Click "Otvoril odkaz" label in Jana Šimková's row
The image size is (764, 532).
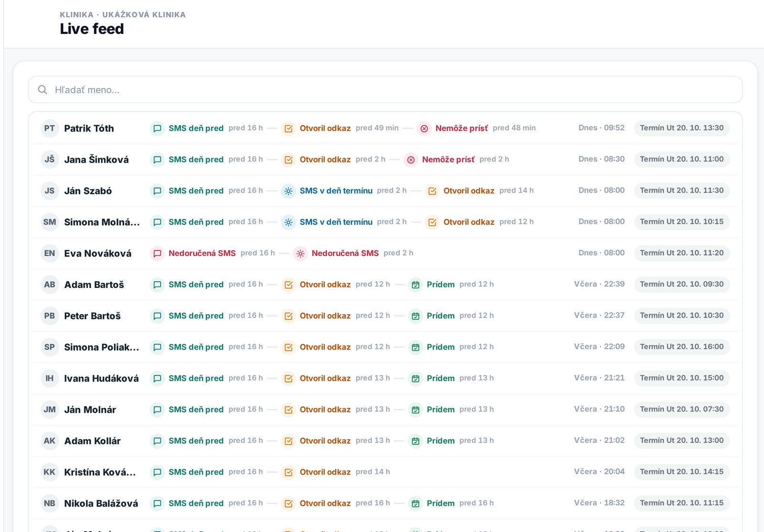(325, 160)
